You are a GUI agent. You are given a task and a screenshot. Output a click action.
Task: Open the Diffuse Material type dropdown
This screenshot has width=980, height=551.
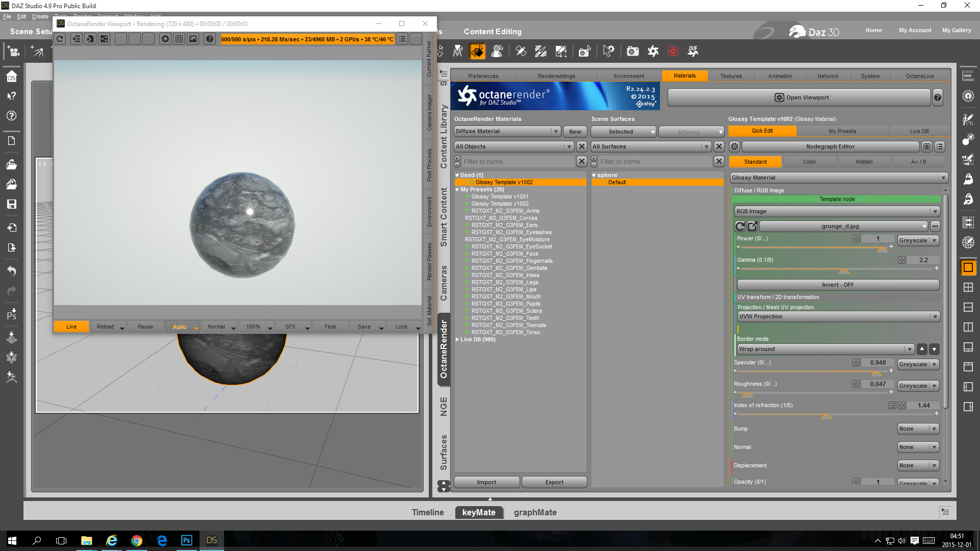point(507,132)
